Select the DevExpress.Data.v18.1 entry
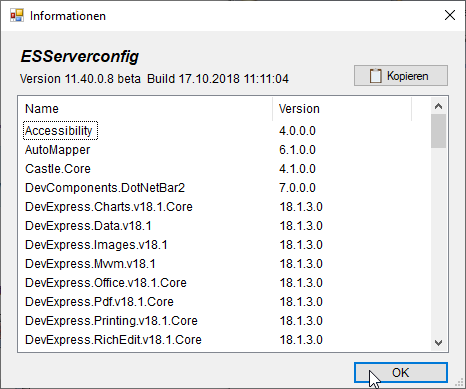 tap(88, 226)
